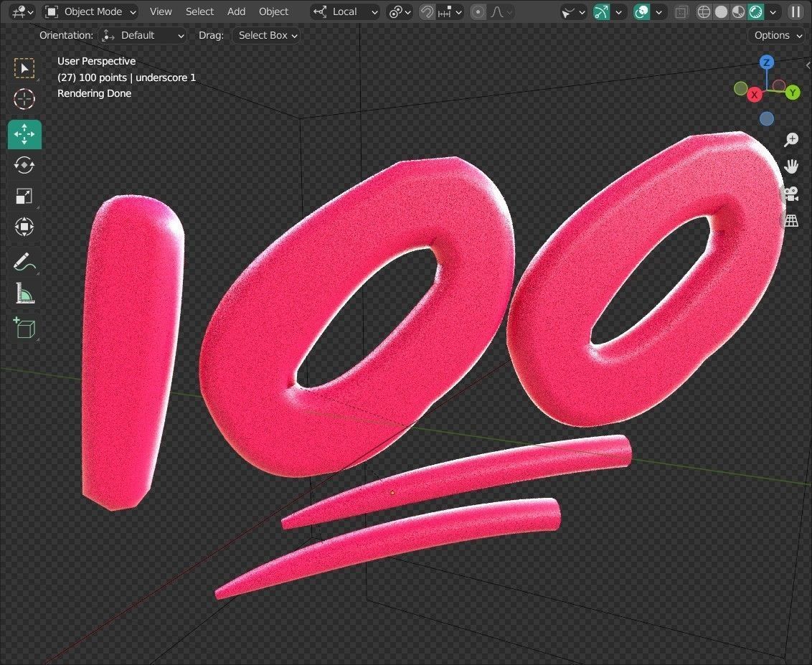Open the pivot point dropdown
The width and height of the screenshot is (812, 665).
[400, 11]
